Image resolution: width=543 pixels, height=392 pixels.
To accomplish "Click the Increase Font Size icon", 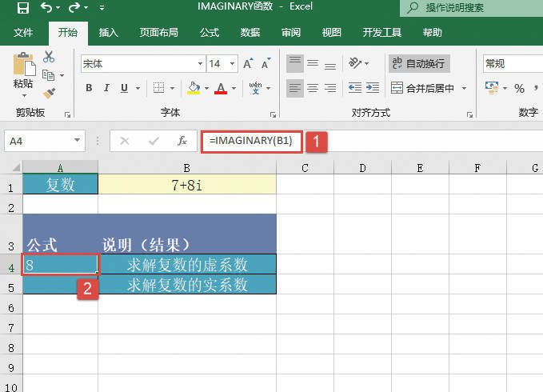I will (247, 63).
